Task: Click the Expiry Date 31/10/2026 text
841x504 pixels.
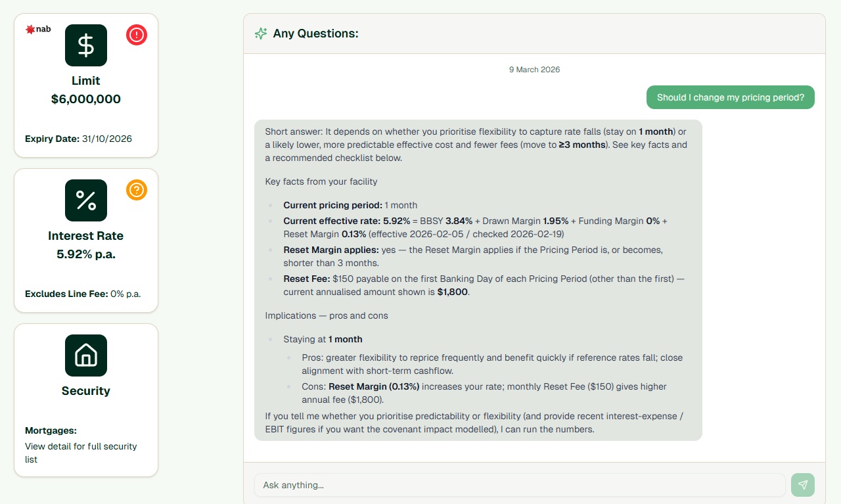Action: click(79, 139)
